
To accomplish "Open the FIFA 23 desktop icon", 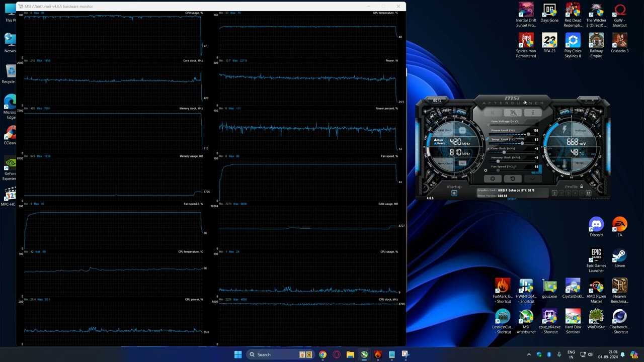I will pos(549,43).
